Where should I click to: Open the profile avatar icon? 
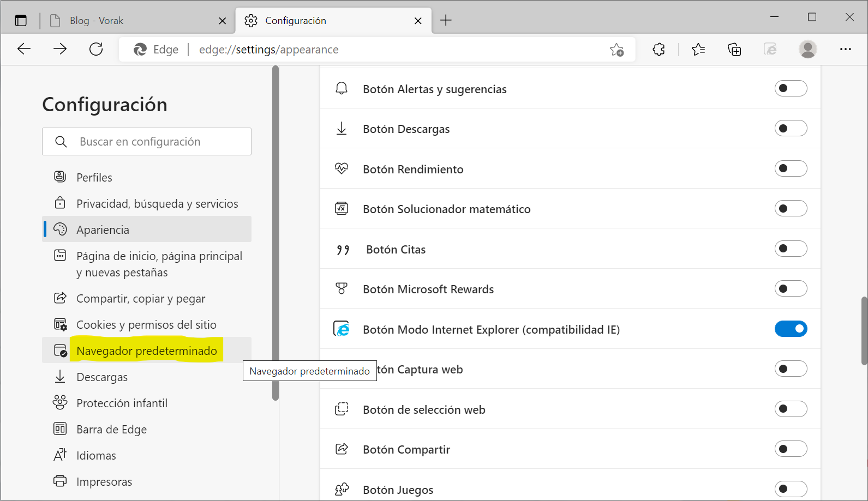tap(807, 50)
